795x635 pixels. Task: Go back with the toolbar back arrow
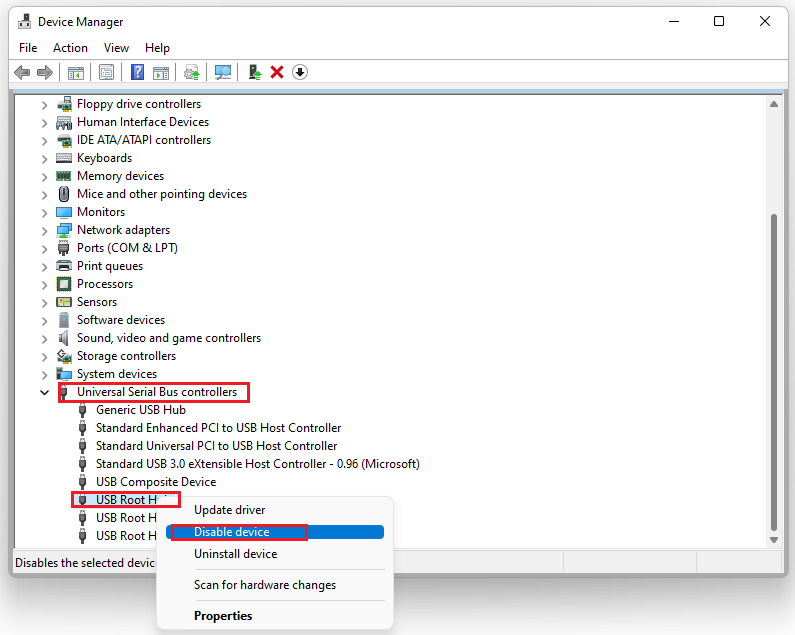(22, 73)
